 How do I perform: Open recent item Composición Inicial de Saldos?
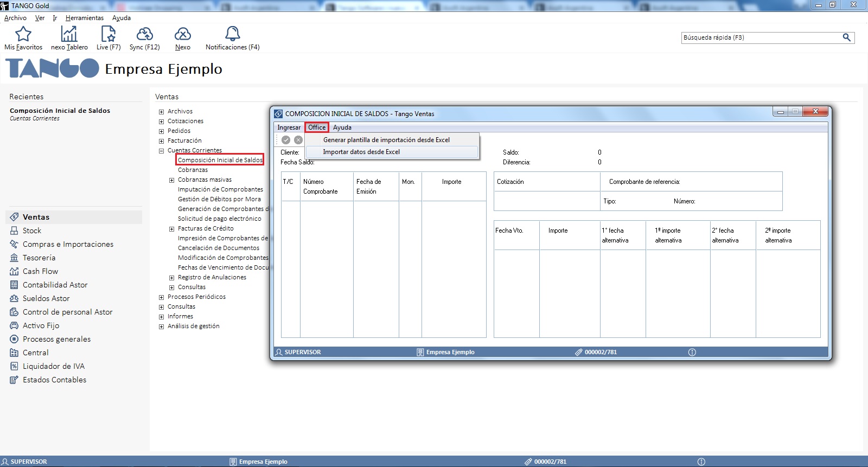click(x=60, y=111)
